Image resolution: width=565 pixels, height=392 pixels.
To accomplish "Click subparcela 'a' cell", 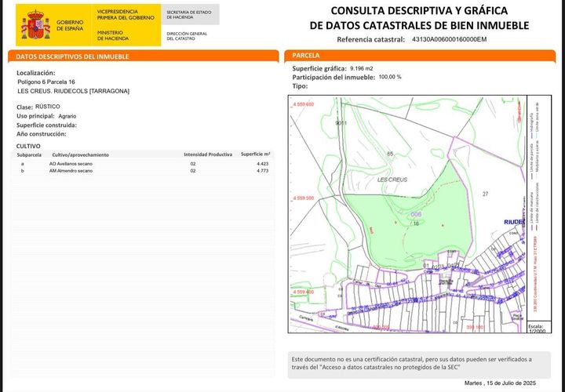I will [x=22, y=164].
